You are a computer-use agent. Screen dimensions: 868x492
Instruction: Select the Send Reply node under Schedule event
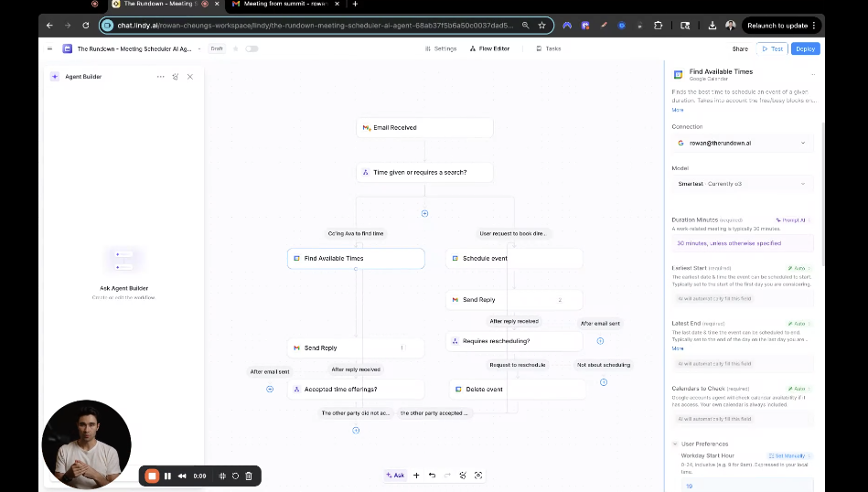[514, 300]
